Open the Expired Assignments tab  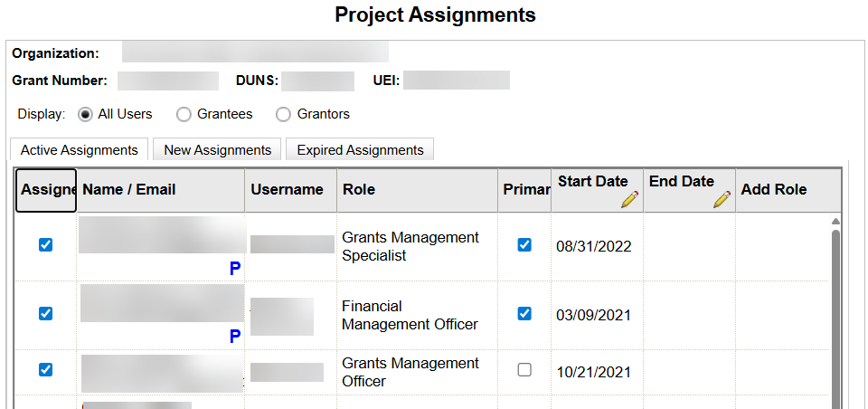coord(360,150)
